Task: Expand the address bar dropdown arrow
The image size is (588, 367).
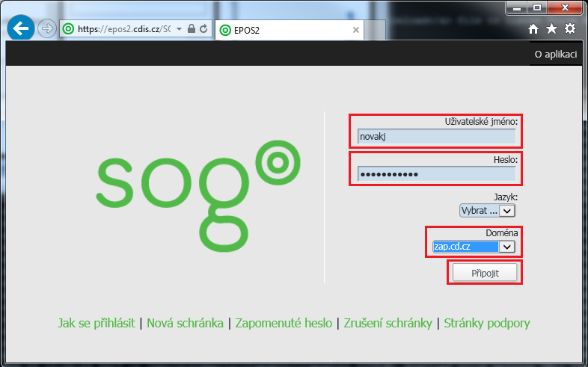Action: (180, 29)
